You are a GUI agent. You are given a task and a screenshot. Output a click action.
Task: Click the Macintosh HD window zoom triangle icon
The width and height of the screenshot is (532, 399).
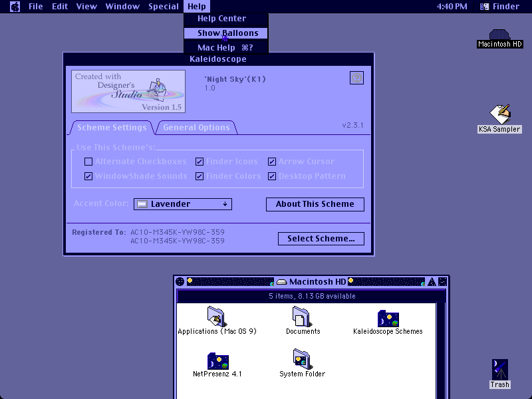click(432, 281)
